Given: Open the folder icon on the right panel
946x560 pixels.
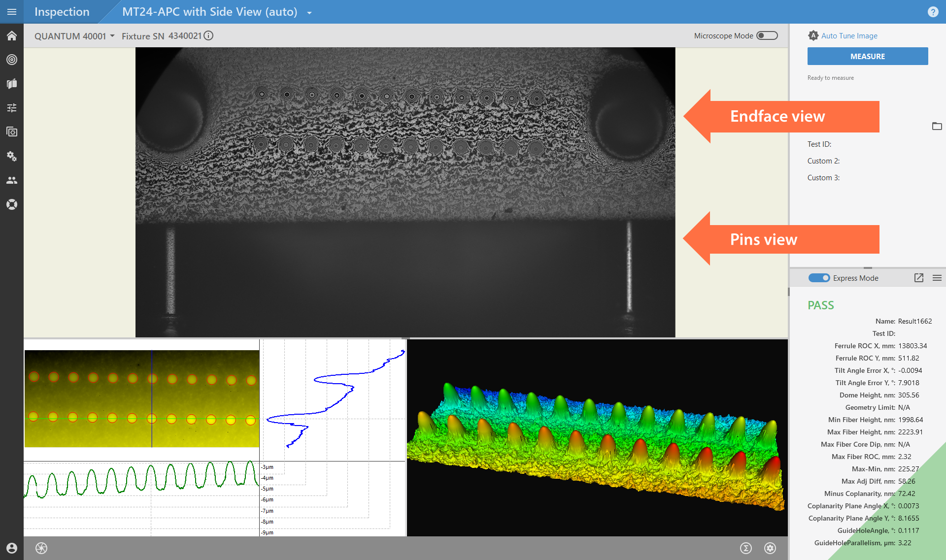Looking at the screenshot, I should point(937,127).
